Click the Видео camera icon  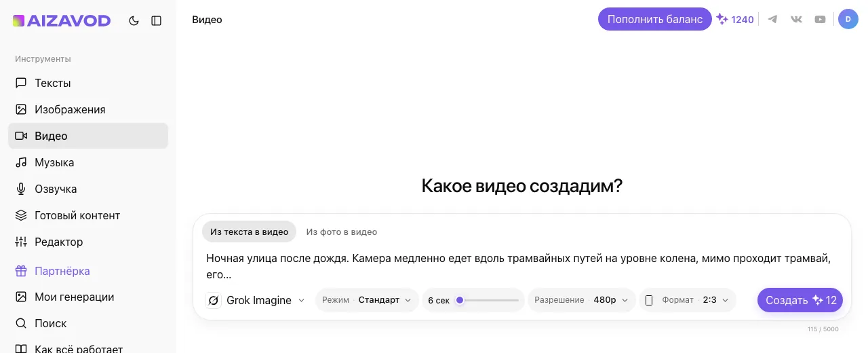coord(21,136)
